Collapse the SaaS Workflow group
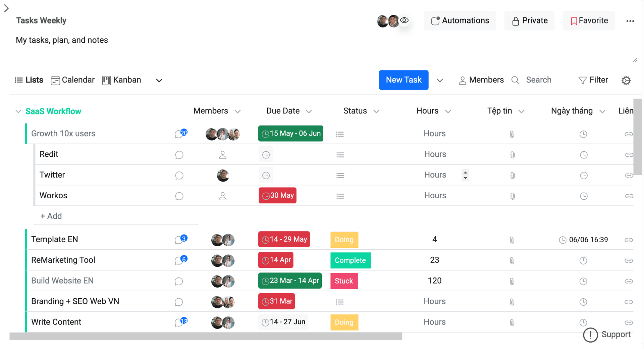This screenshot has width=644, height=349. [18, 111]
